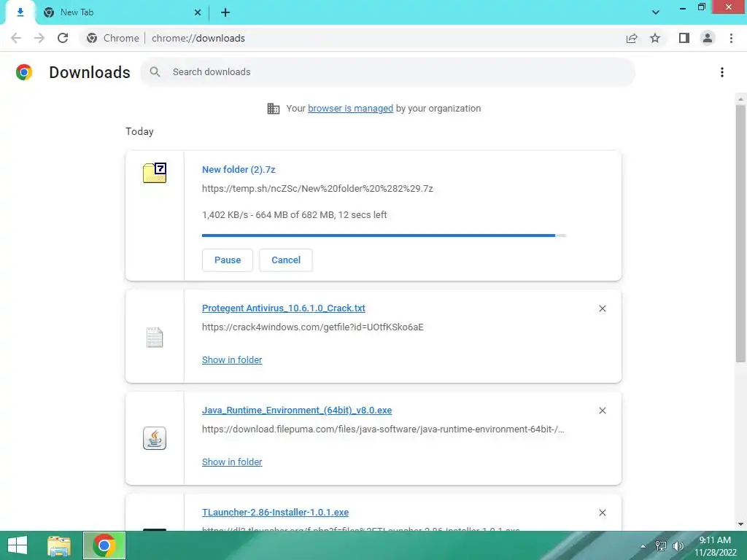Reload the downloads page
Image resolution: width=747 pixels, height=560 pixels.
[63, 38]
